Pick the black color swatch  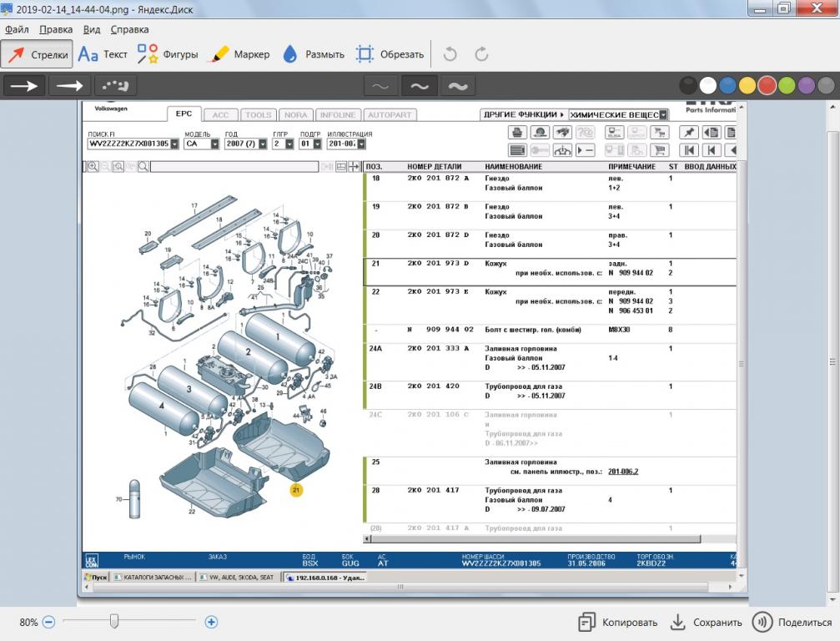[x=688, y=85]
